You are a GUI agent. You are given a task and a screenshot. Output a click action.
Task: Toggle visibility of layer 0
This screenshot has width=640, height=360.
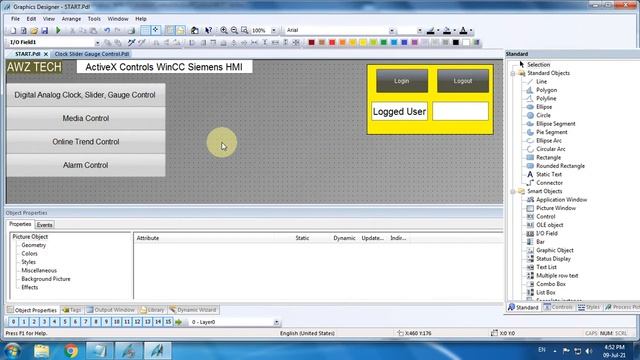[x=13, y=322]
